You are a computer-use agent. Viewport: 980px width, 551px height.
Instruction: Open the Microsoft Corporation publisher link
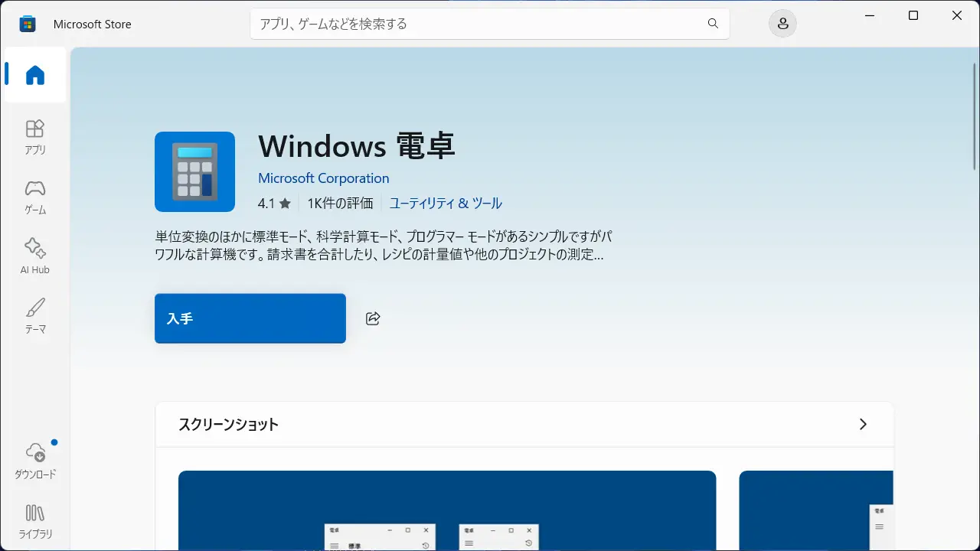(x=324, y=178)
